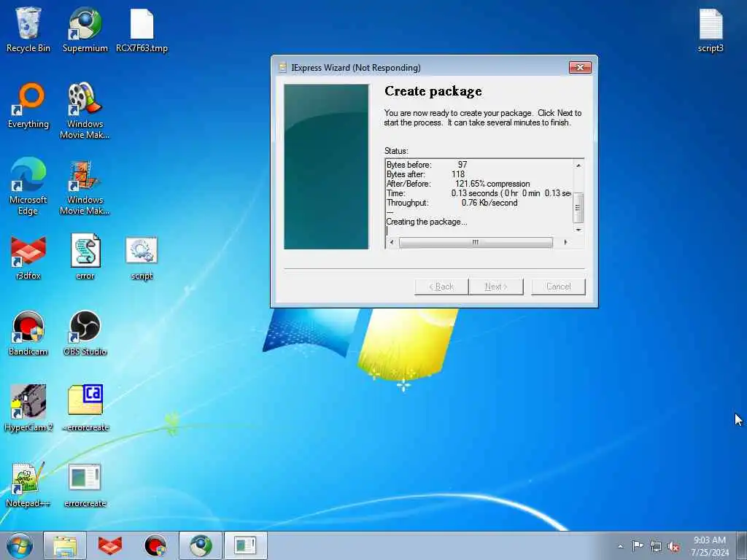This screenshot has height=560, width=747.
Task: Open the Windows Start menu orb
Action: [x=20, y=545]
